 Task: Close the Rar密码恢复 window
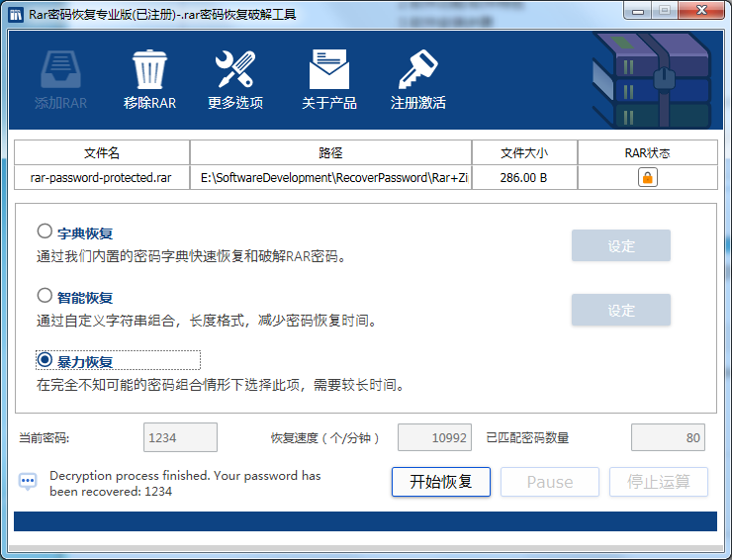coord(701,10)
